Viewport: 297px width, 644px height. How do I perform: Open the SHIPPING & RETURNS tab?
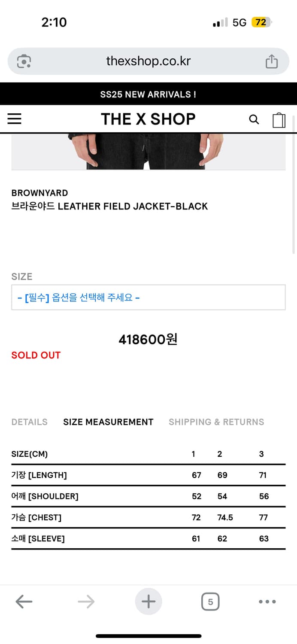coord(216,422)
